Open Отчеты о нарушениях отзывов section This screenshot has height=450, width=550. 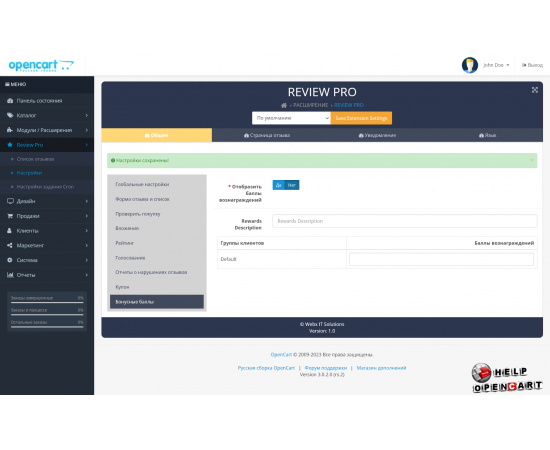click(157, 272)
